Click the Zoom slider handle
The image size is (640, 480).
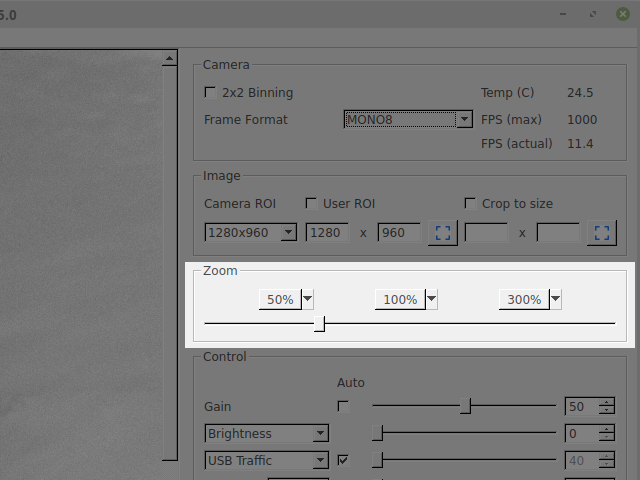pos(319,324)
